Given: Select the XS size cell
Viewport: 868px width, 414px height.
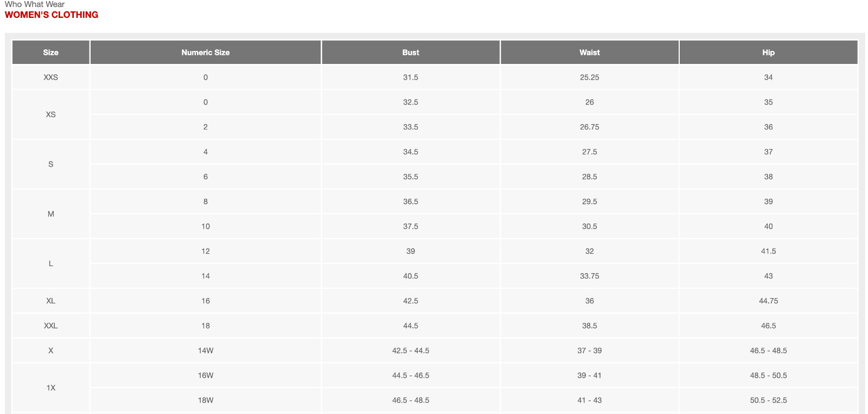Looking at the screenshot, I should [51, 114].
